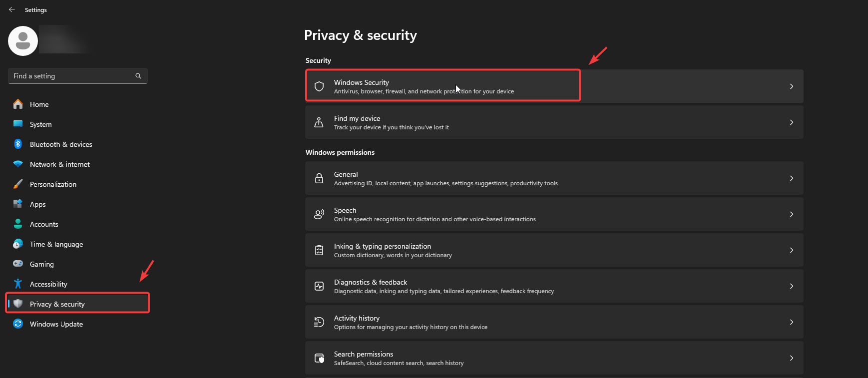Click the Bluetooth icon in sidebar
The width and height of the screenshot is (868, 378).
18,144
